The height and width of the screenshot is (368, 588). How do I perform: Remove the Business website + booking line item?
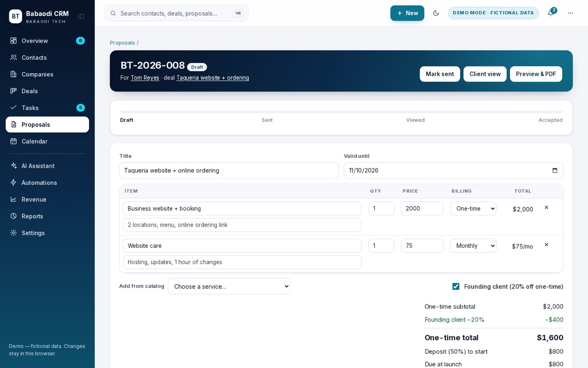(x=547, y=207)
